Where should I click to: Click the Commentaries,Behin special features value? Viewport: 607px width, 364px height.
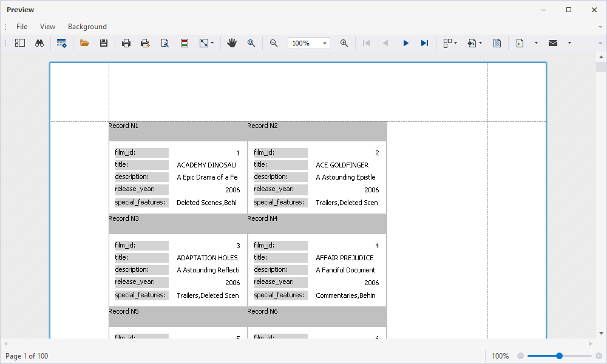click(346, 295)
